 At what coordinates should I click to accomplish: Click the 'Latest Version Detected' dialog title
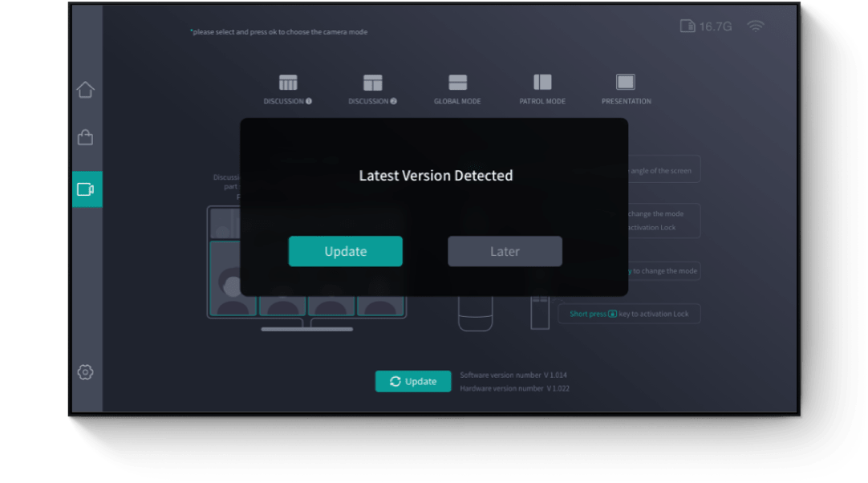point(435,175)
